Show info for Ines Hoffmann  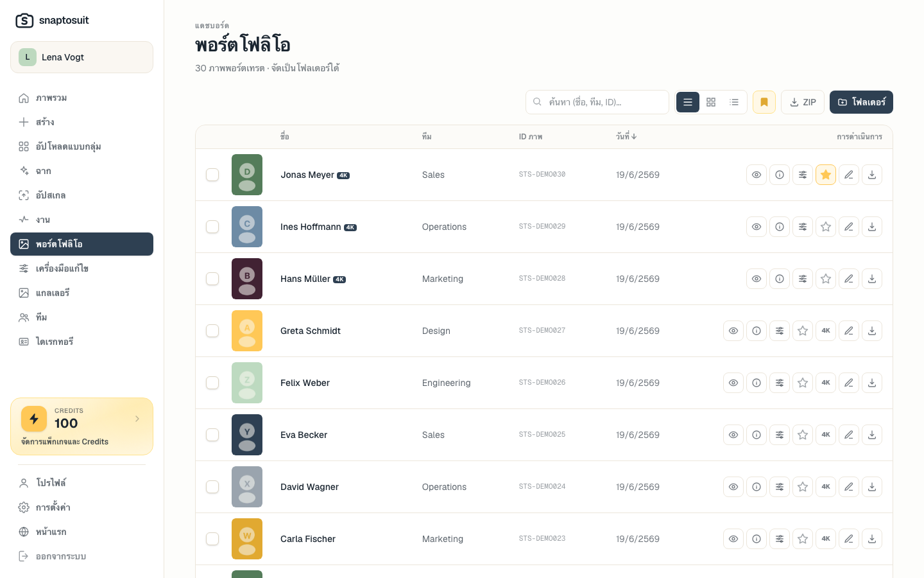coord(780,227)
